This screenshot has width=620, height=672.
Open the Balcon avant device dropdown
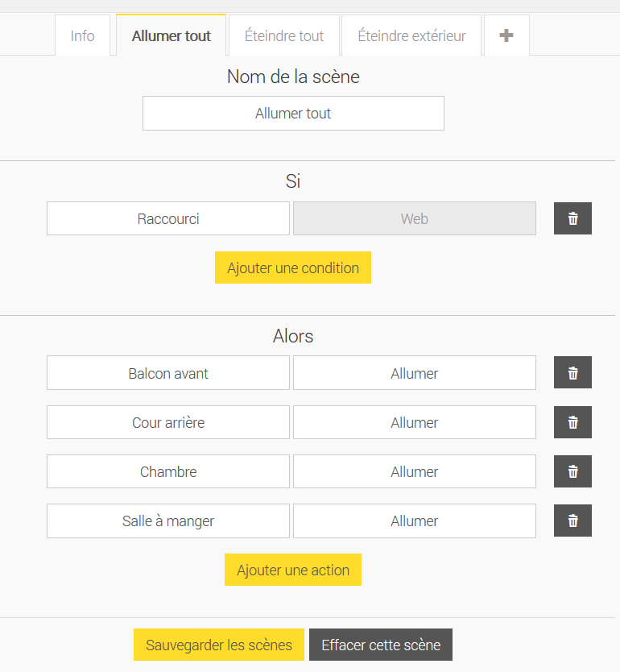[168, 373]
